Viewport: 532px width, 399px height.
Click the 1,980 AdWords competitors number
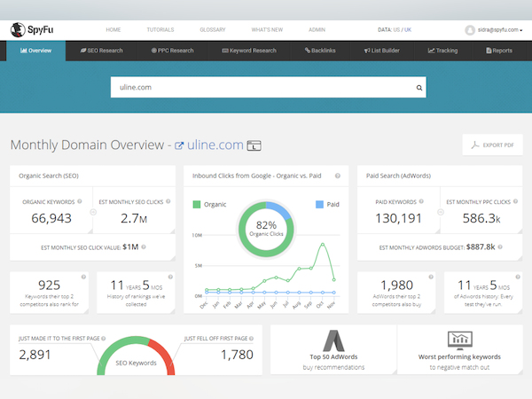click(396, 285)
